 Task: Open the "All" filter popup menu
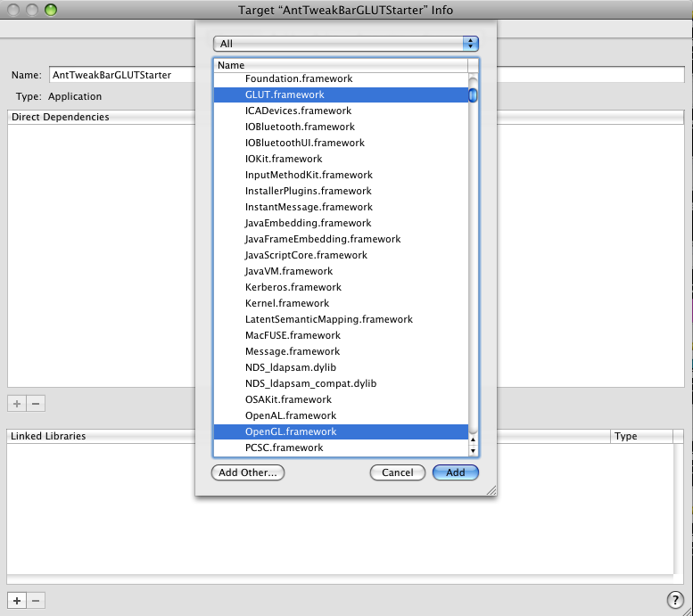point(345,44)
